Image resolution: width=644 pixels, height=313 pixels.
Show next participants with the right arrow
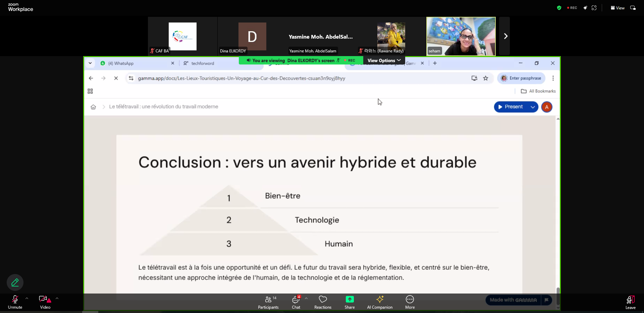505,36
